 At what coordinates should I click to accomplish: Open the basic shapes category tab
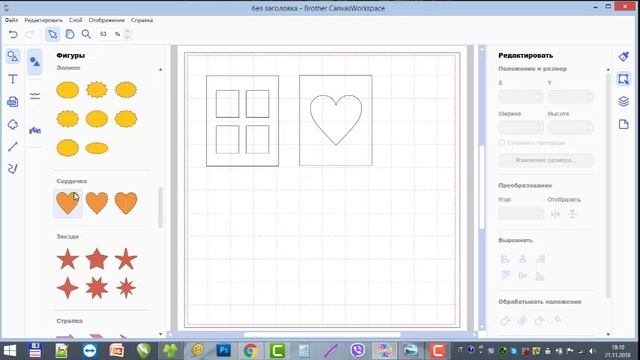35,62
